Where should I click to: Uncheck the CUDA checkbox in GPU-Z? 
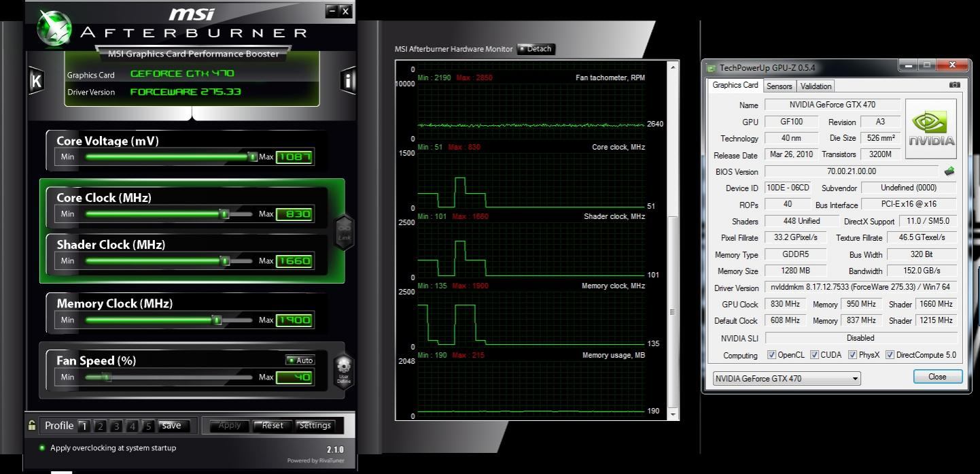(x=814, y=355)
